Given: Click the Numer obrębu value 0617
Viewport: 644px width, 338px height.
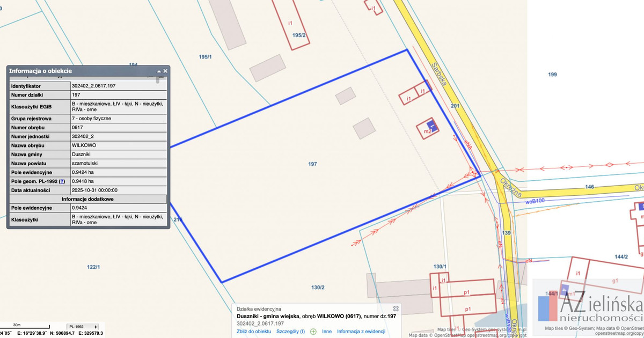Looking at the screenshot, I should (77, 127).
